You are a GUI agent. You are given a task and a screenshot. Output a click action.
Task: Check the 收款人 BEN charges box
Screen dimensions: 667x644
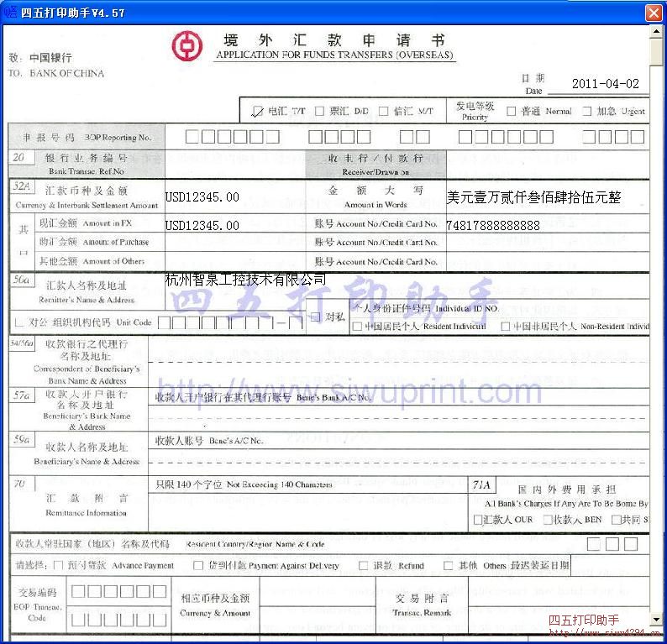click(549, 520)
